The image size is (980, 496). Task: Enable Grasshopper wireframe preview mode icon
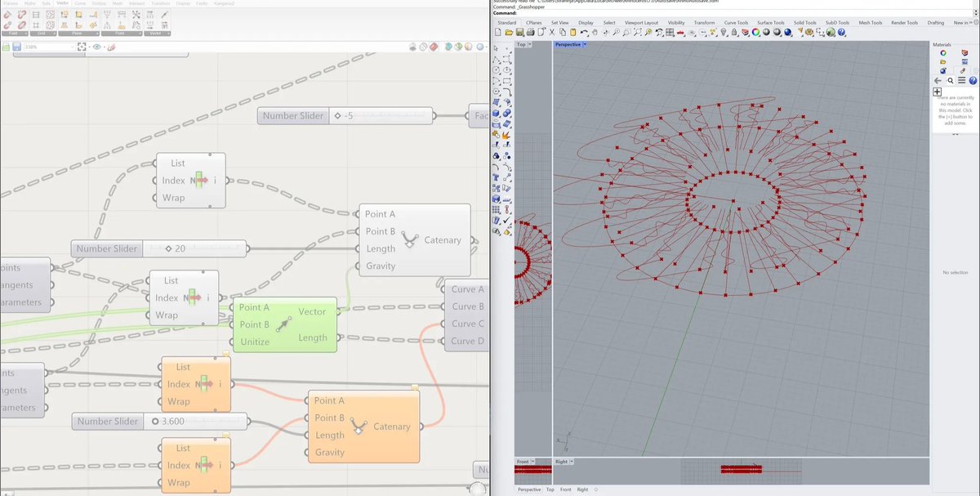(423, 47)
